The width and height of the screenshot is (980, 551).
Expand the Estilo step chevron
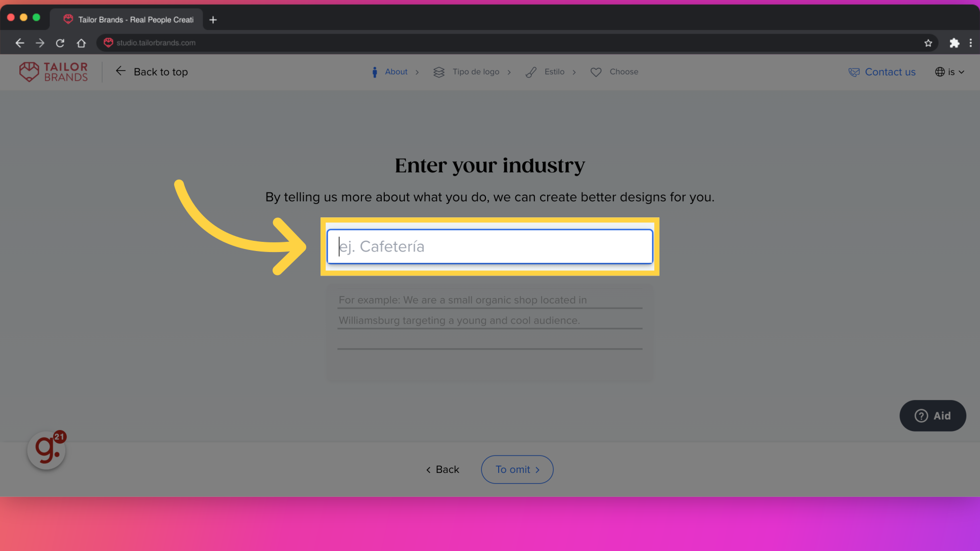[574, 72]
